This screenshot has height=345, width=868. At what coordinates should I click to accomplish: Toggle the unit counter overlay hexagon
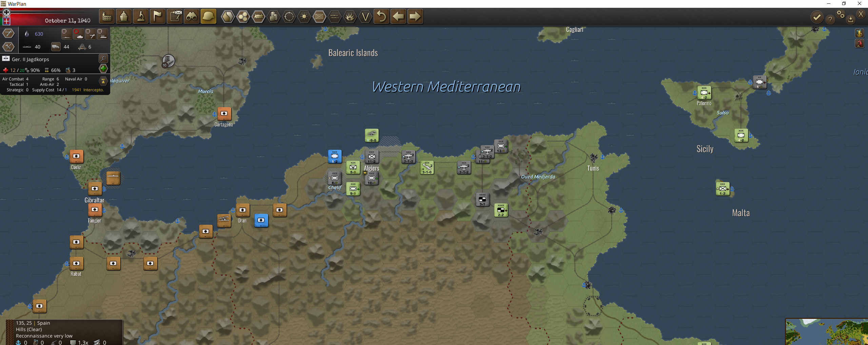pos(319,16)
